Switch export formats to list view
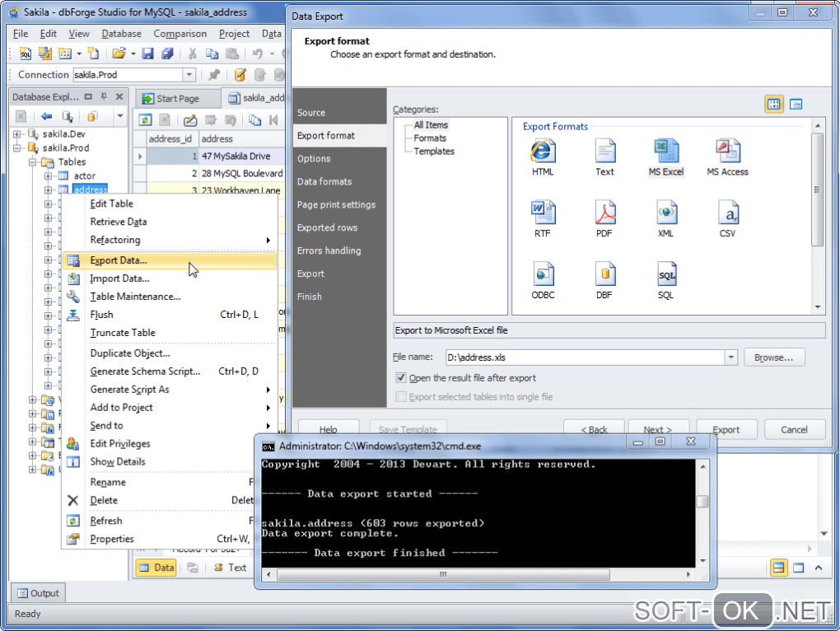 pos(796,105)
